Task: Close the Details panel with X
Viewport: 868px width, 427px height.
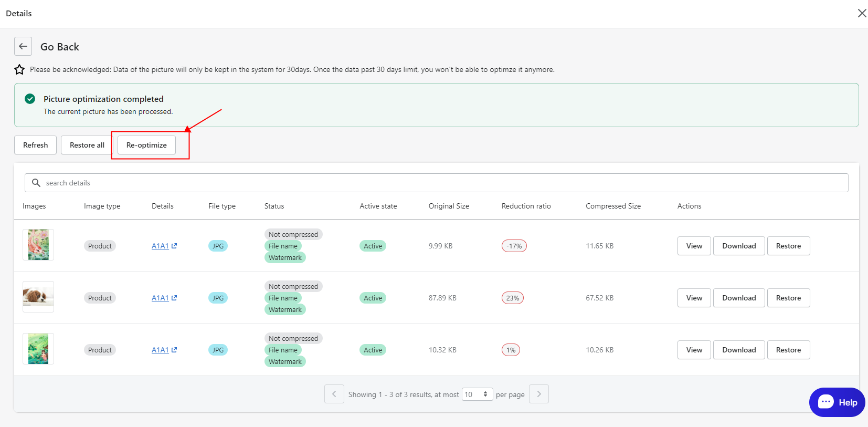Action: (862, 13)
